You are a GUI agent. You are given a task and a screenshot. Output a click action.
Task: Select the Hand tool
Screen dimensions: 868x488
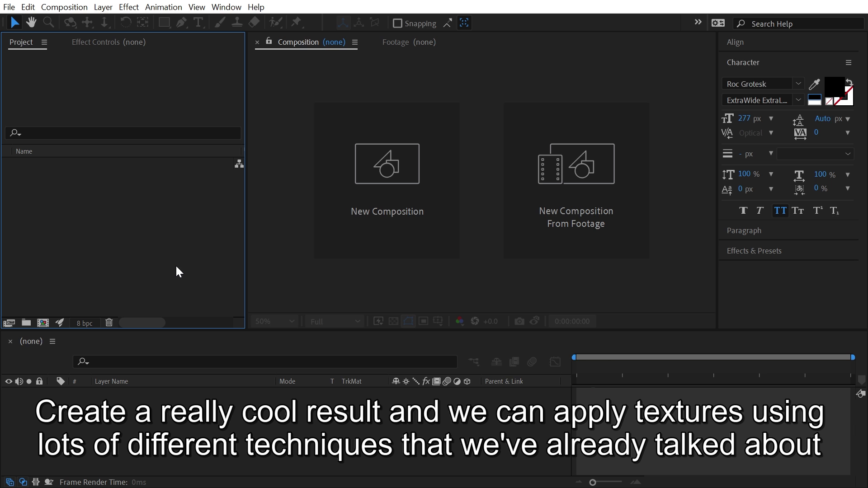click(31, 23)
